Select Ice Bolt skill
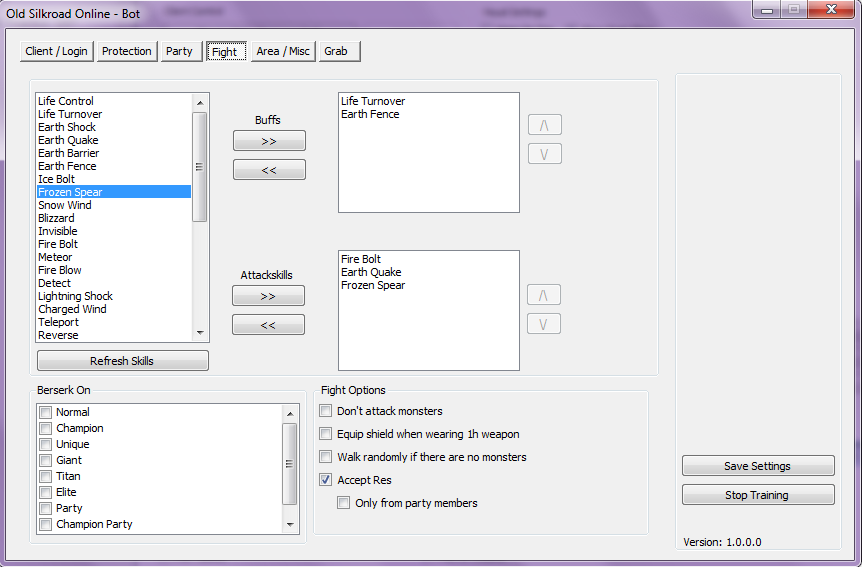 pyautogui.click(x=114, y=179)
